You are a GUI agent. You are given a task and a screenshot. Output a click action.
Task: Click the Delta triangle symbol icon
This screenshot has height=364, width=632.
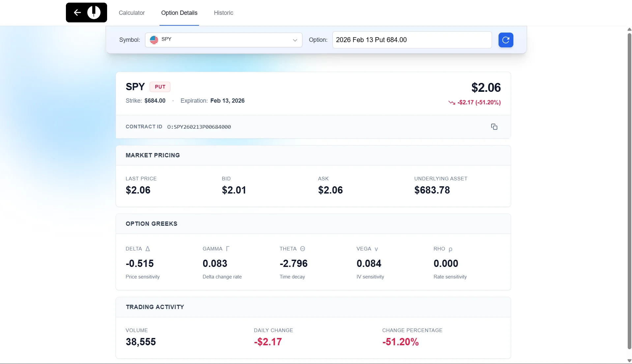[148, 249]
